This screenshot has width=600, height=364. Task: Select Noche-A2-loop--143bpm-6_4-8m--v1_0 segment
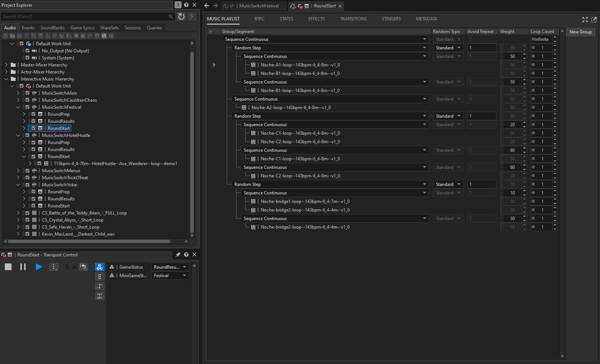[x=291, y=108]
